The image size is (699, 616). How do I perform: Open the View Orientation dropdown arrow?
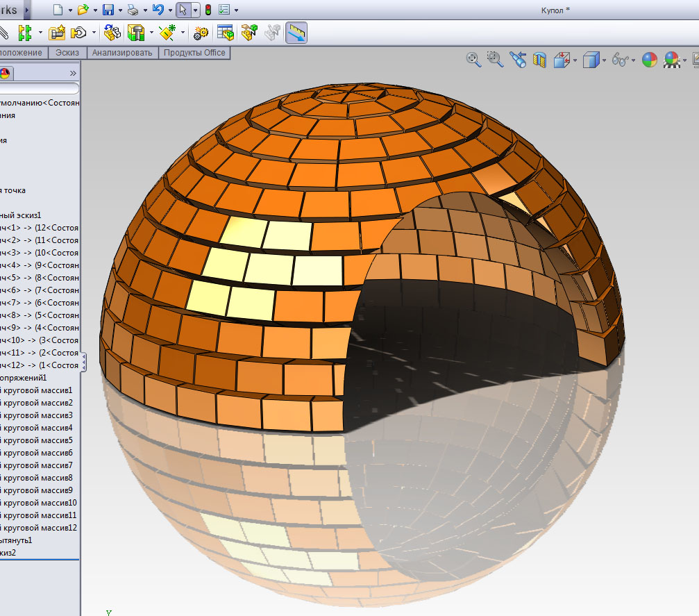click(x=576, y=60)
